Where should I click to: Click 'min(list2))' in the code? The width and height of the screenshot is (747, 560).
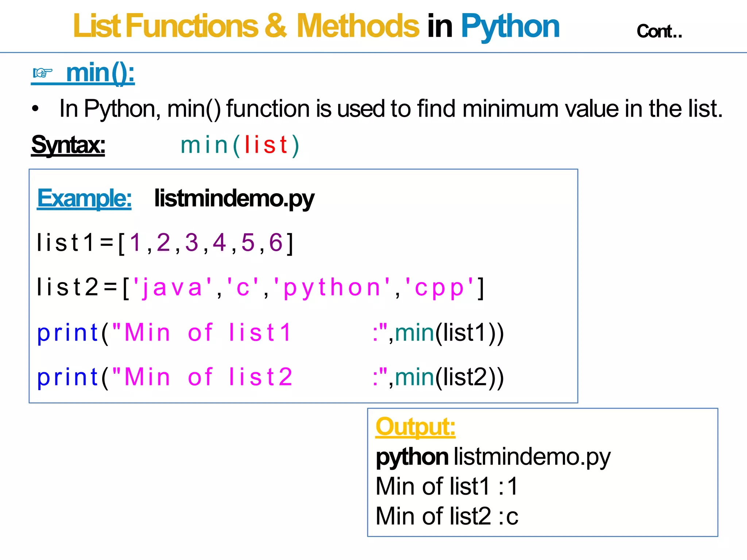point(449,377)
